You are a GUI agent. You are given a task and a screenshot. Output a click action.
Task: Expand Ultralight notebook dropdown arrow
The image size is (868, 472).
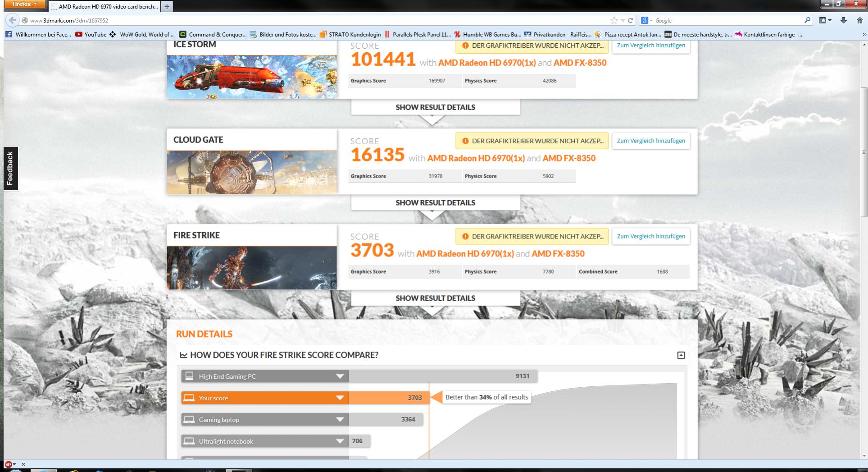click(x=340, y=441)
